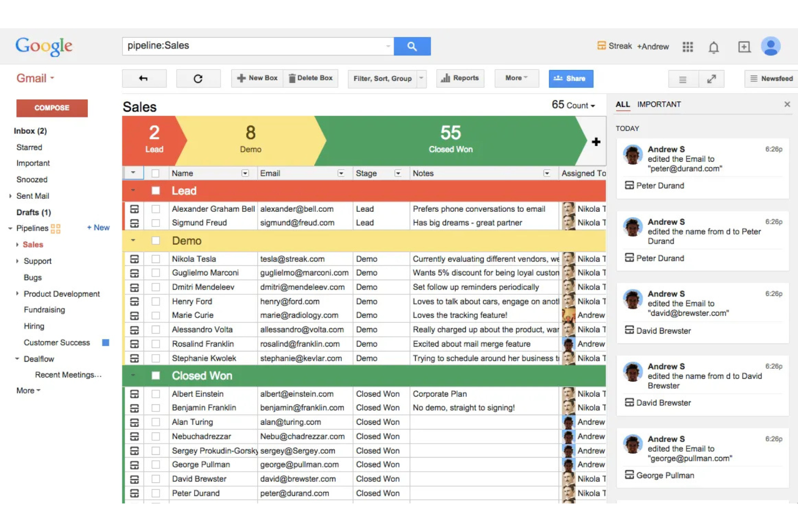Open the Inbox folder
Screen dimensions: 798x532
click(30, 131)
